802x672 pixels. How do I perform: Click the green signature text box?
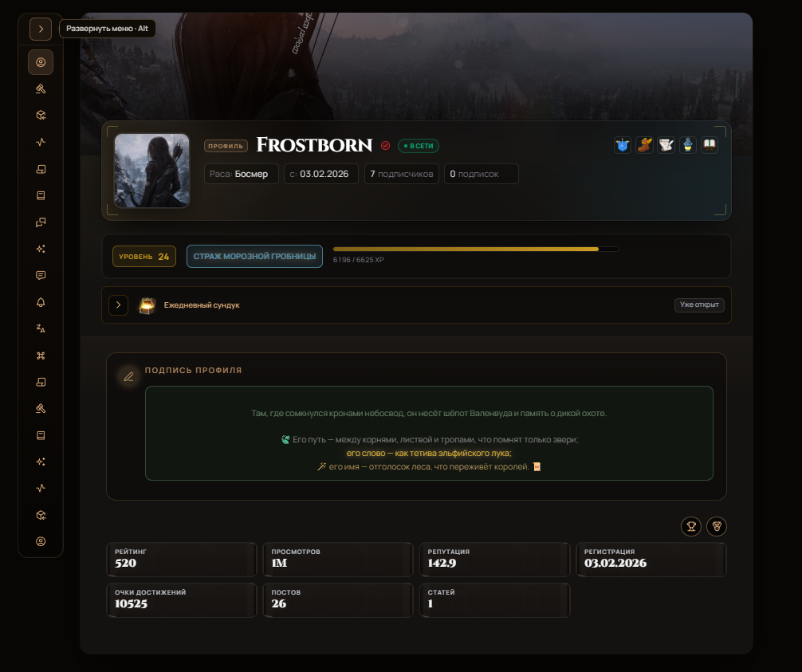(429, 433)
